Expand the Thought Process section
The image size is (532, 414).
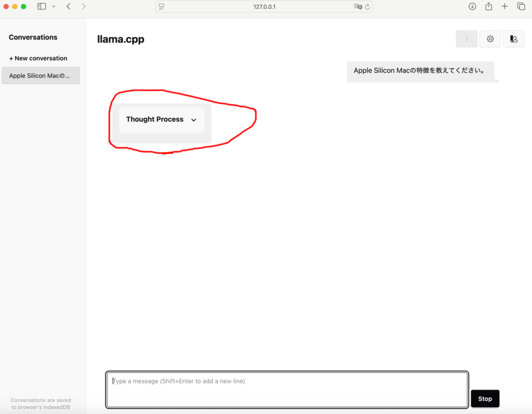(162, 119)
